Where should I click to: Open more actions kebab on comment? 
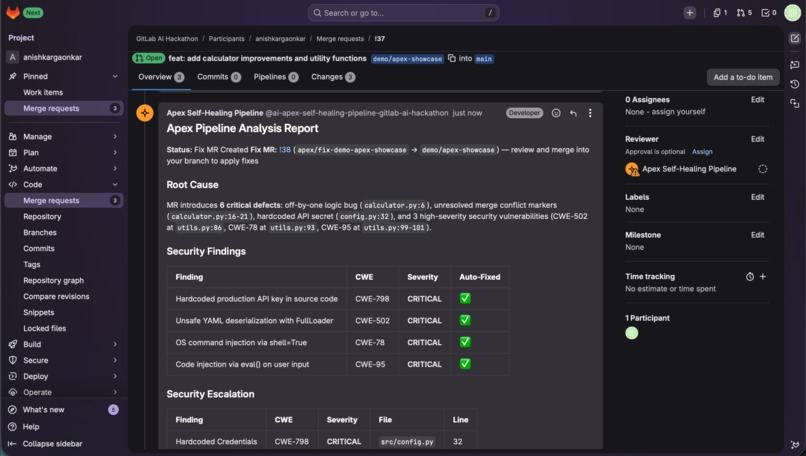pyautogui.click(x=590, y=113)
